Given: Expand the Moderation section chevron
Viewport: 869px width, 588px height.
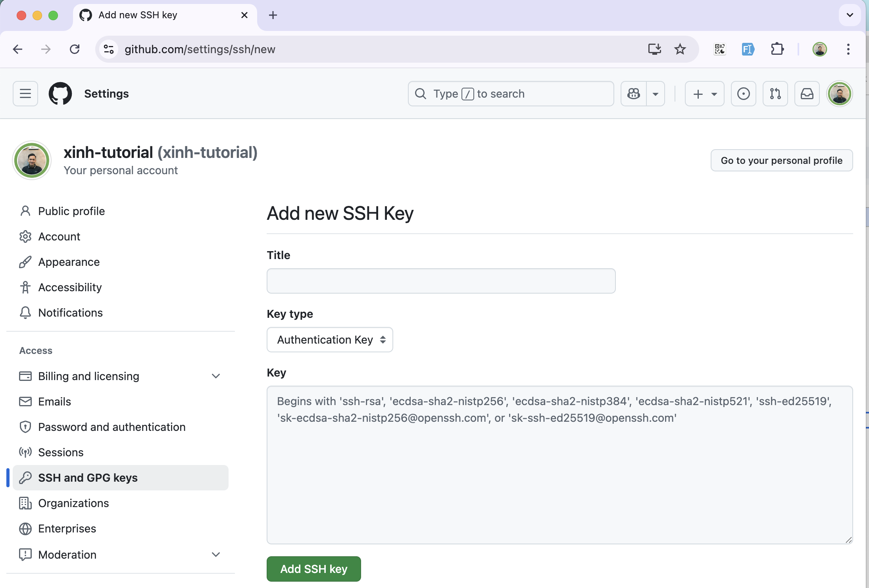Looking at the screenshot, I should pyautogui.click(x=216, y=555).
